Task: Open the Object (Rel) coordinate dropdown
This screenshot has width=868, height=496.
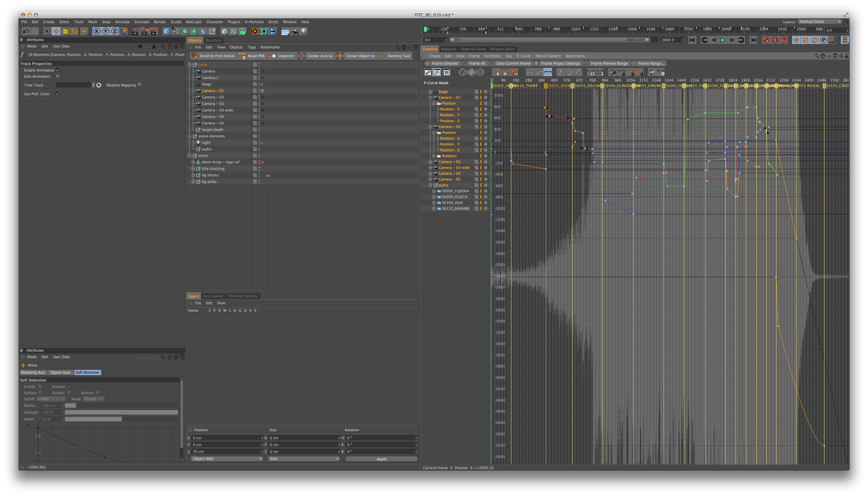Action: 226,459
